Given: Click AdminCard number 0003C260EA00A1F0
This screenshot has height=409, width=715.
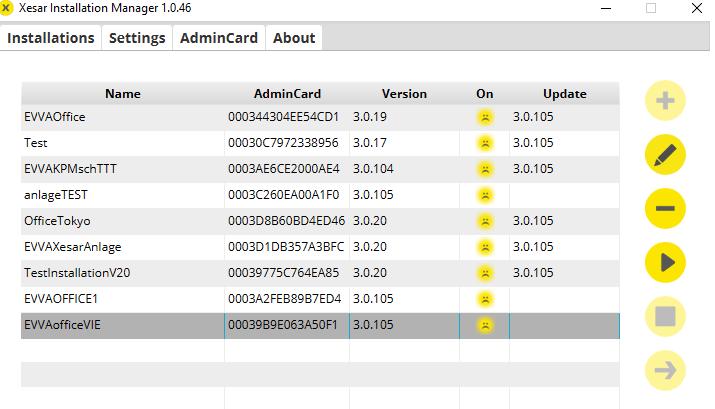Looking at the screenshot, I should click(x=284, y=195).
